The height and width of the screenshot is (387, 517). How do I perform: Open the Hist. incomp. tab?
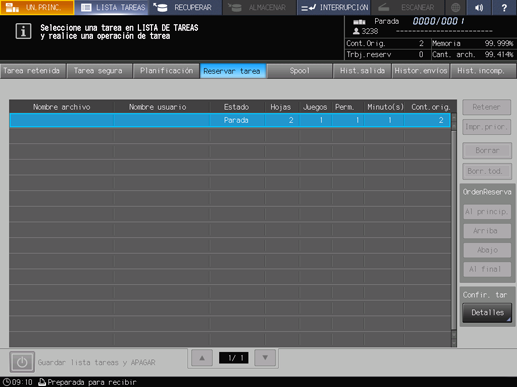click(x=483, y=71)
